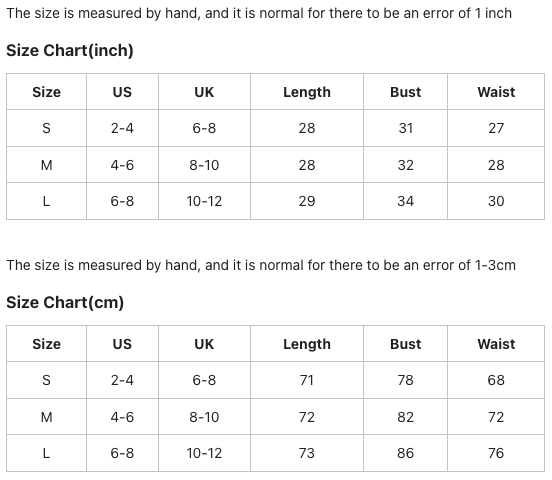Viewport: 552px width, 480px height.
Task: Click the bust value 86 cell
Action: click(x=405, y=453)
